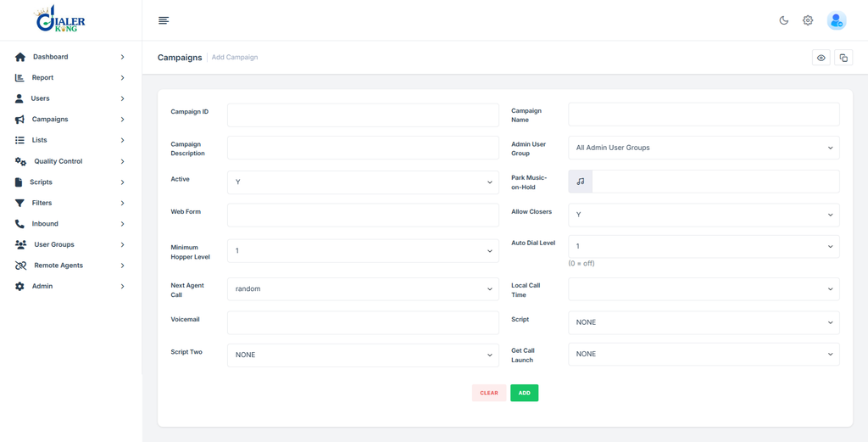Click the Campaigns megaphone icon
Image resolution: width=868 pixels, height=442 pixels.
point(19,119)
